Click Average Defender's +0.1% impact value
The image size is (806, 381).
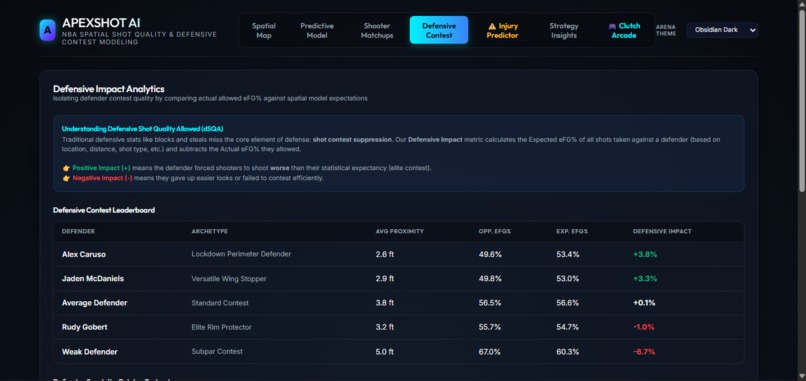pos(644,303)
